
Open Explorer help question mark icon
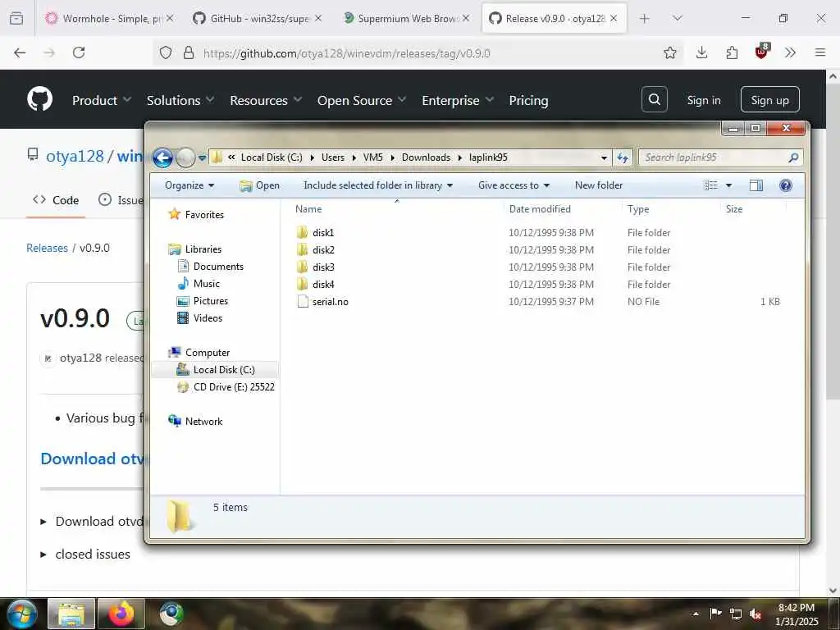point(785,185)
